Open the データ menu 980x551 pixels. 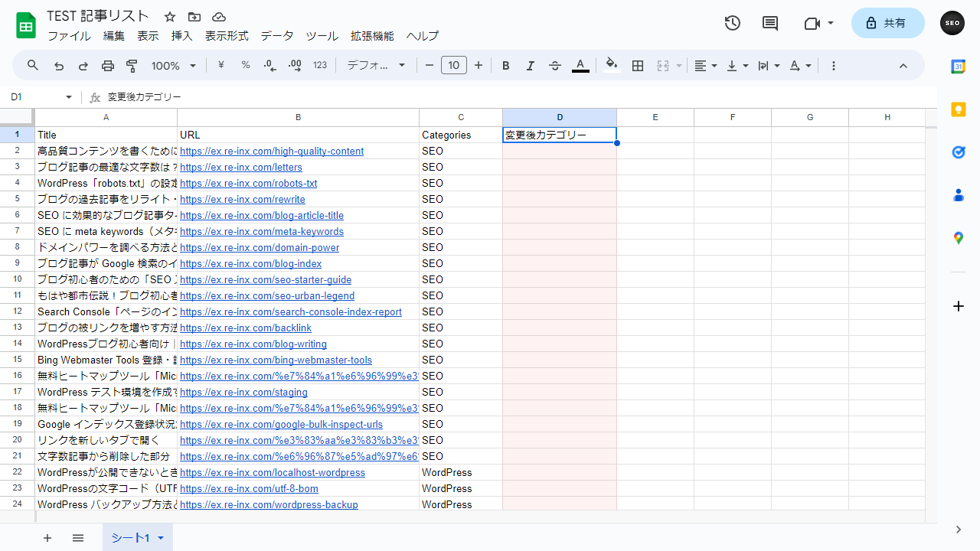tap(276, 36)
